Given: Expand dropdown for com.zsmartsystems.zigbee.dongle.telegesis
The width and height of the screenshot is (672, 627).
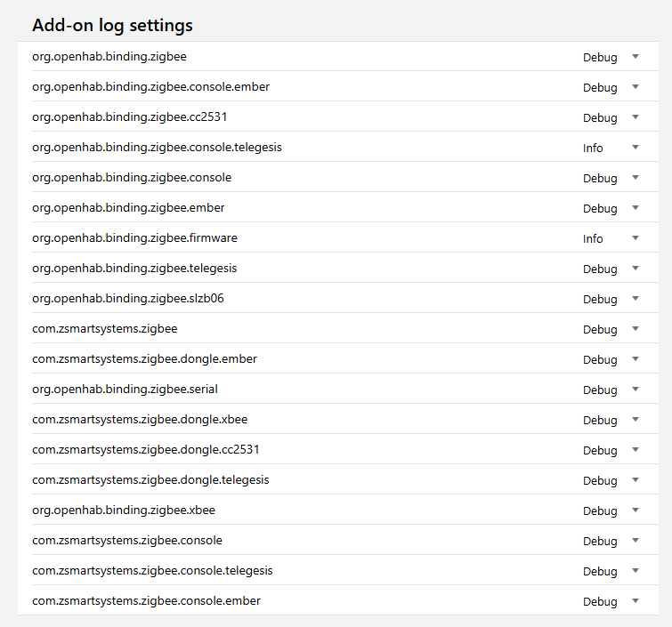Looking at the screenshot, I should 611,480.
